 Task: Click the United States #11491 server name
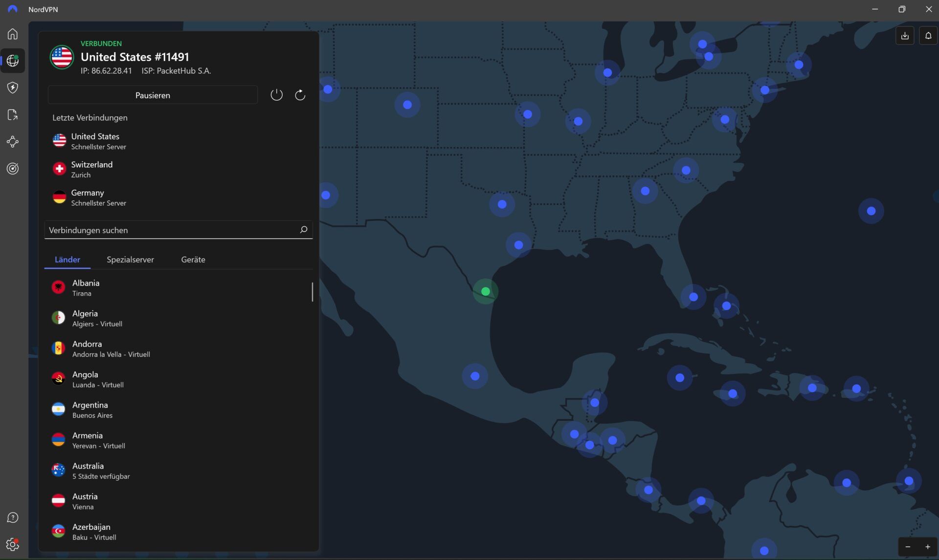(x=135, y=57)
